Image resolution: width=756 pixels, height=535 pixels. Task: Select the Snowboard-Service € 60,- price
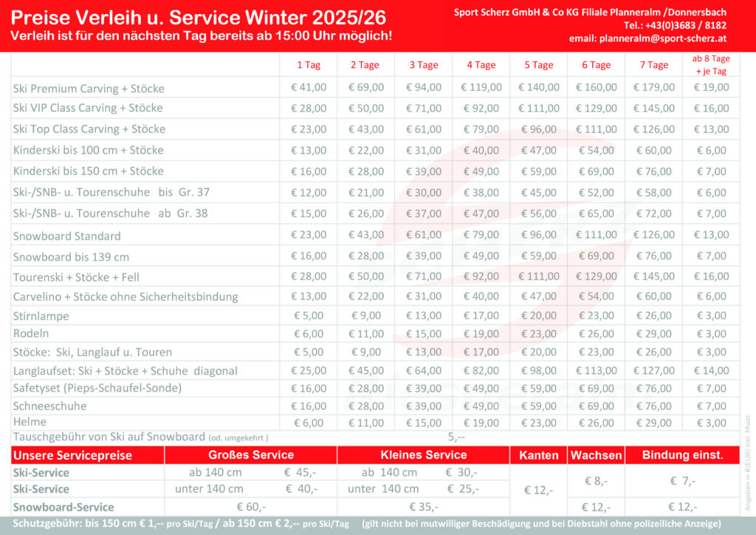(251, 507)
